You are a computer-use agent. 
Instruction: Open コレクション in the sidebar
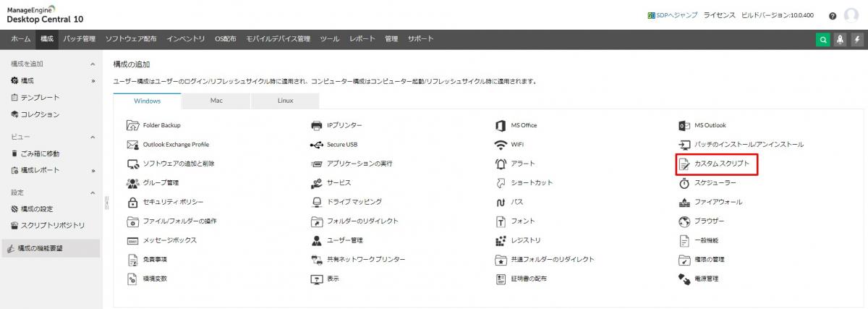(x=40, y=114)
